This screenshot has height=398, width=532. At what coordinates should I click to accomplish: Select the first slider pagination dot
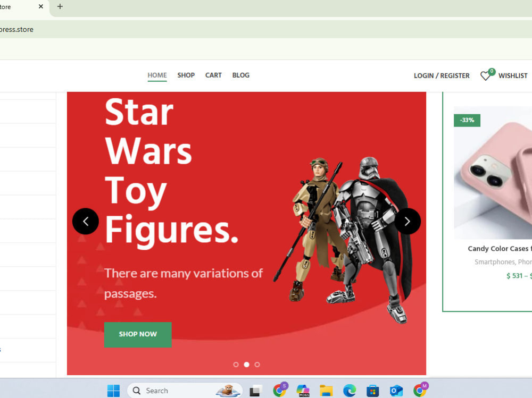[x=236, y=365]
